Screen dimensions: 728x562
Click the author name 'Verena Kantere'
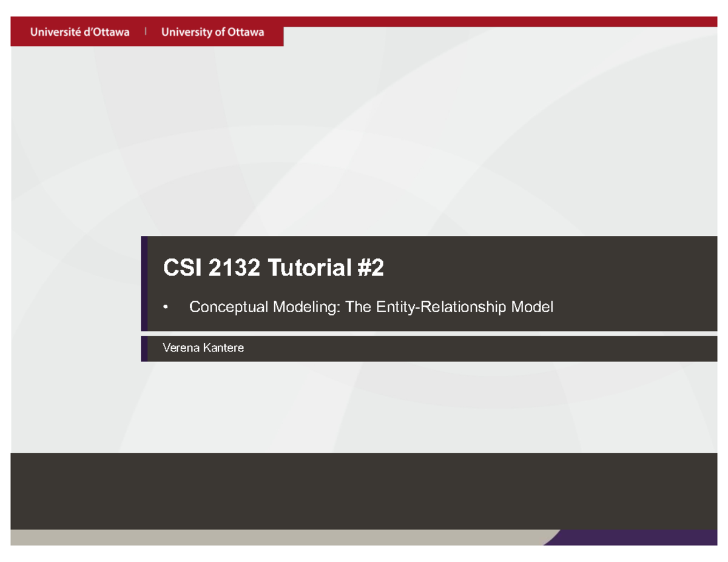(203, 347)
